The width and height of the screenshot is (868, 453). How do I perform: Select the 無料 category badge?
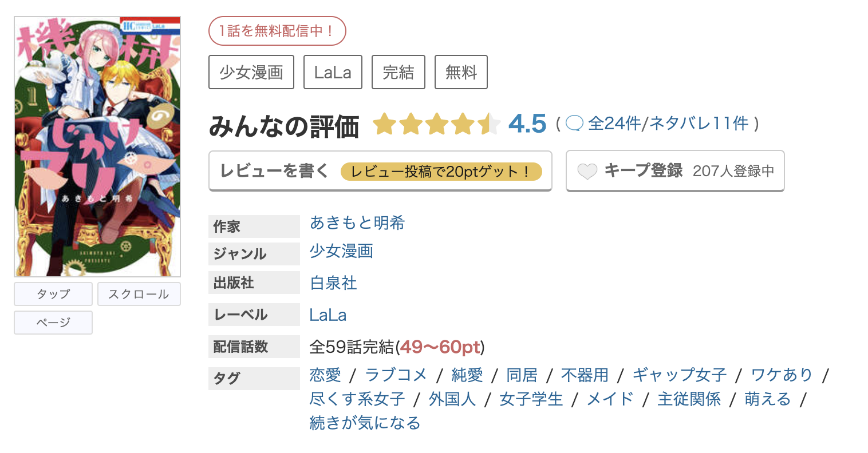[461, 71]
